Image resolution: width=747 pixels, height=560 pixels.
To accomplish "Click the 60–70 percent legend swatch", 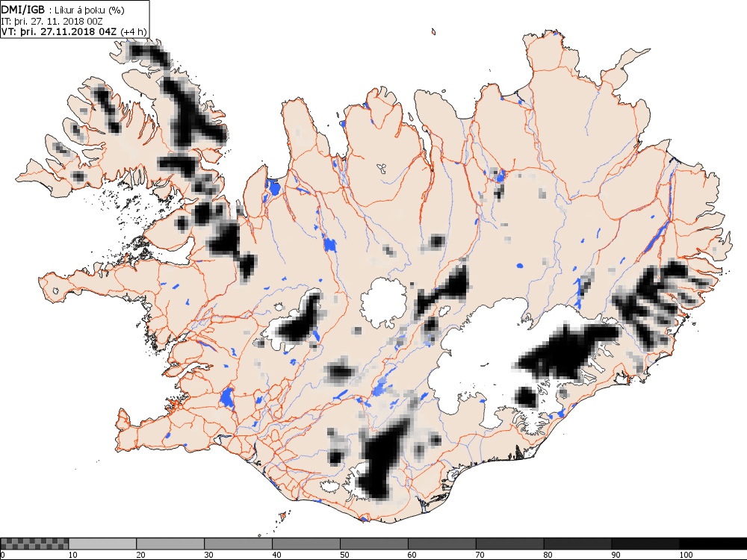I will coord(441,544).
